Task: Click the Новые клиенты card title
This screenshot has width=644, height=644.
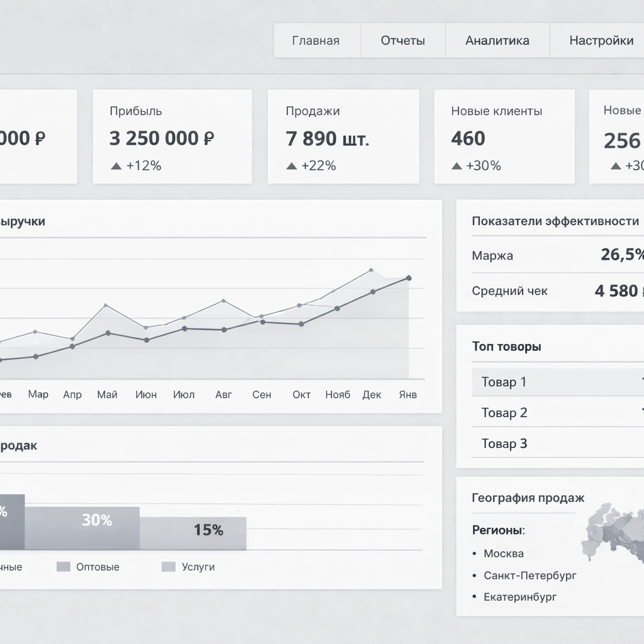Action: point(497,111)
